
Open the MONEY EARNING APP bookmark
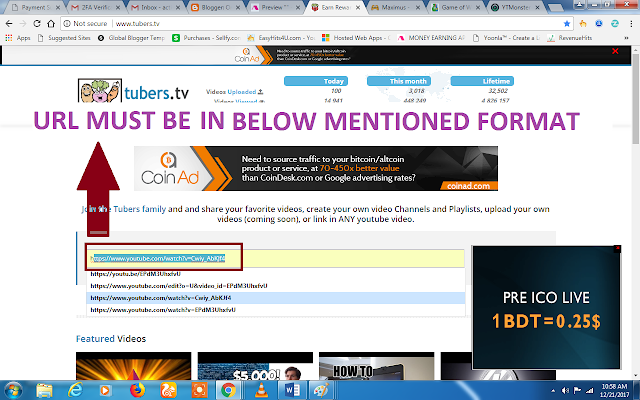(x=431, y=38)
